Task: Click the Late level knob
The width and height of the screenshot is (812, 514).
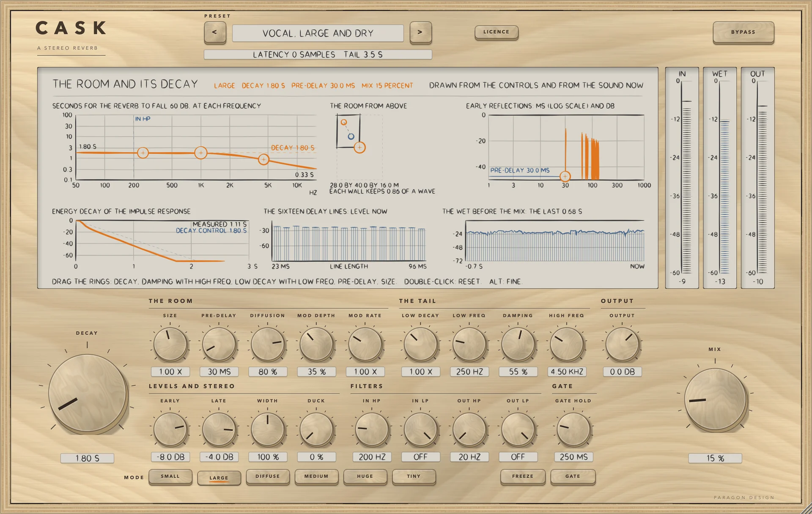Action: (219, 429)
